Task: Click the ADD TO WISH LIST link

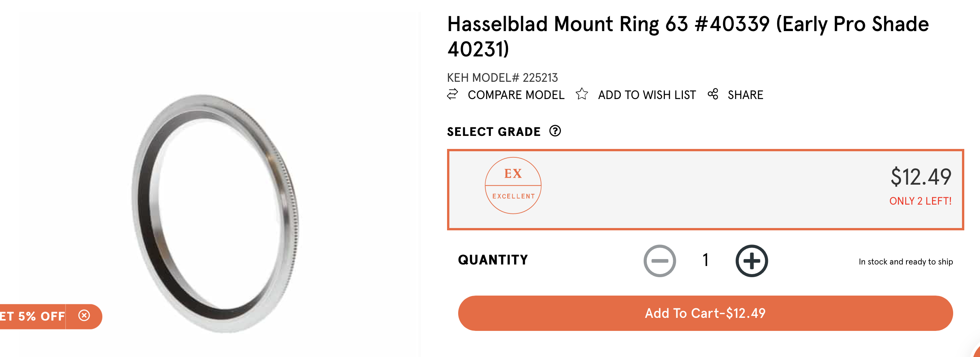Action: pyautogui.click(x=647, y=95)
